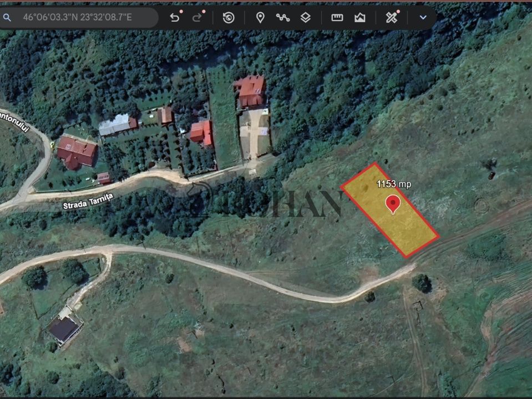Viewport: 532px width, 399px height.
Task: Select the ruler measure tool
Action: tap(337, 18)
